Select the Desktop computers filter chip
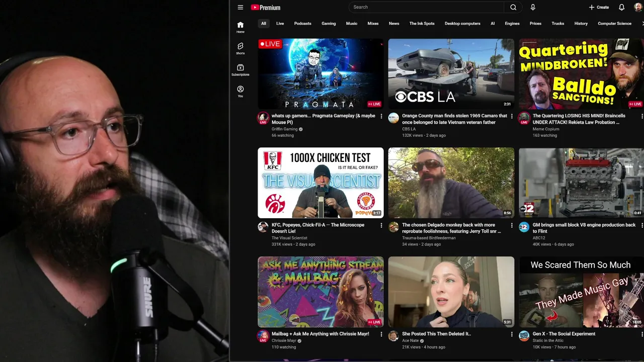644x362 pixels. pos(462,24)
